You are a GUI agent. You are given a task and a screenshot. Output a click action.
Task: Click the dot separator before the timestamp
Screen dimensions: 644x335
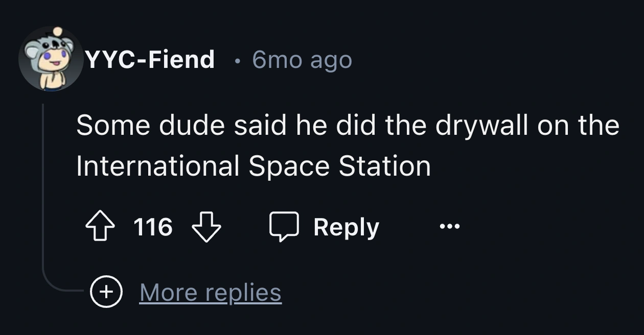coord(236,61)
